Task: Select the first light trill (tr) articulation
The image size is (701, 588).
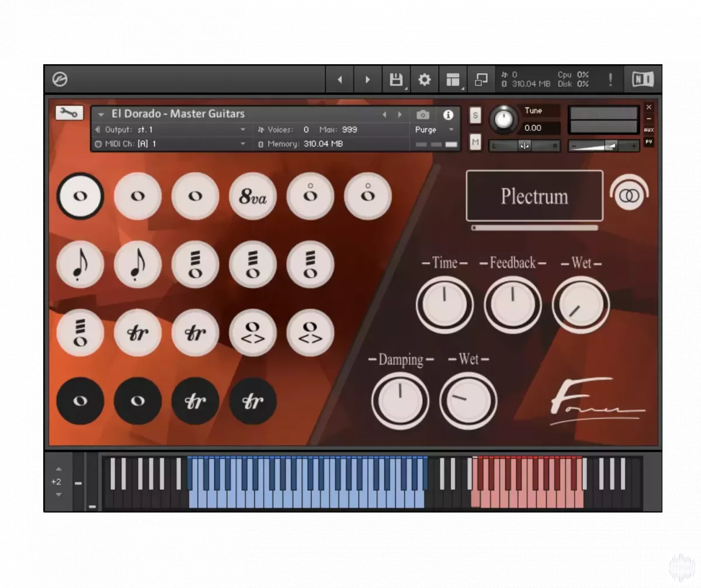Action: (x=137, y=333)
